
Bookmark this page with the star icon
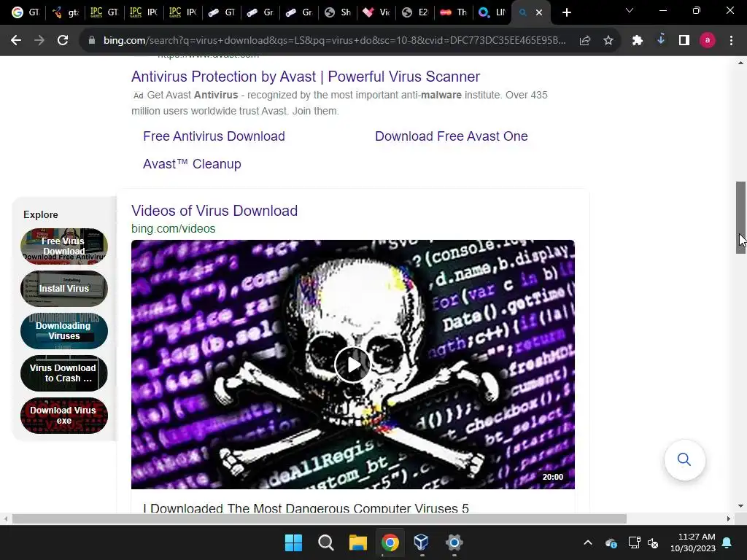click(x=608, y=41)
